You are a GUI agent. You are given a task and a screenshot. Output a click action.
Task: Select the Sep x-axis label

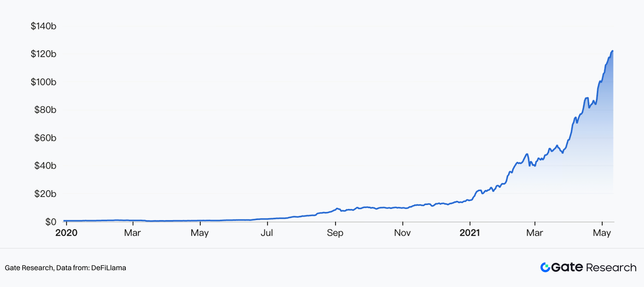pyautogui.click(x=335, y=233)
